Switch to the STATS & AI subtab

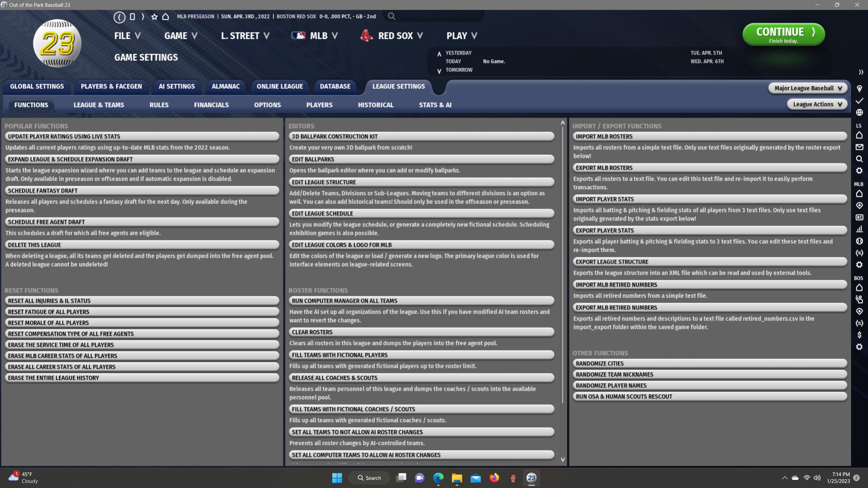pyautogui.click(x=435, y=105)
